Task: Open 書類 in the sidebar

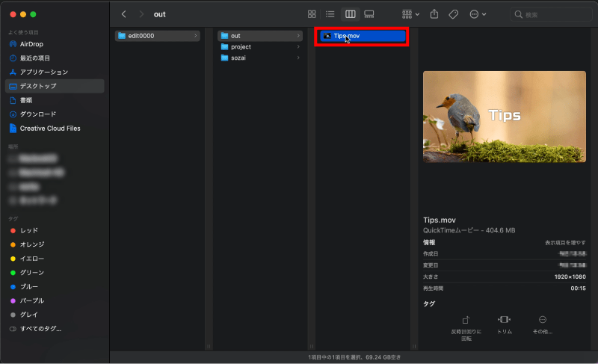Action: [x=55, y=100]
